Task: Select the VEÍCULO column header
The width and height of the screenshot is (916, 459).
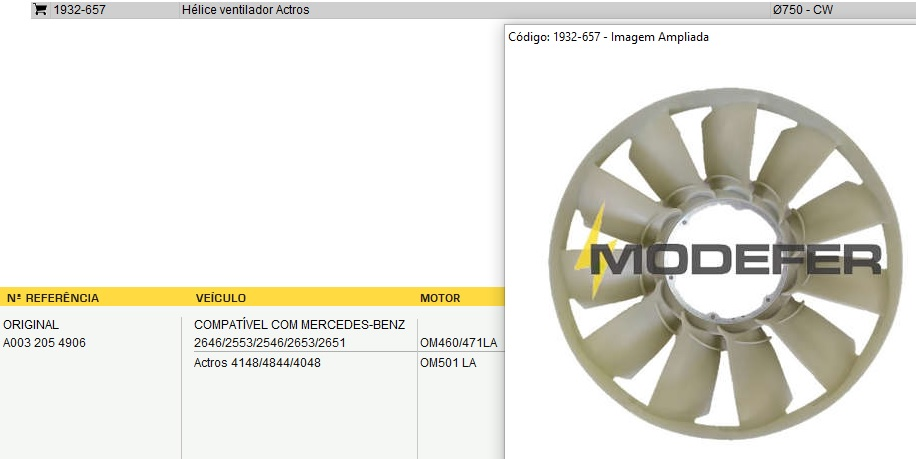Action: tap(221, 298)
